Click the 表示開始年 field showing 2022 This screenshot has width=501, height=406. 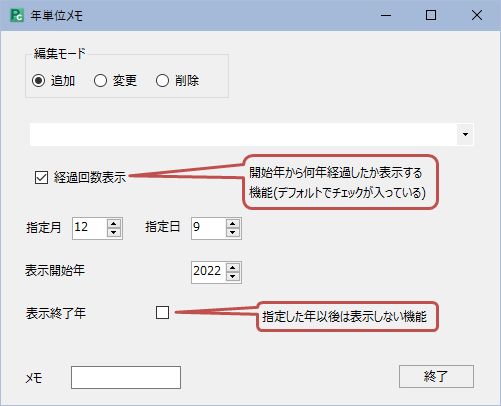click(x=209, y=272)
